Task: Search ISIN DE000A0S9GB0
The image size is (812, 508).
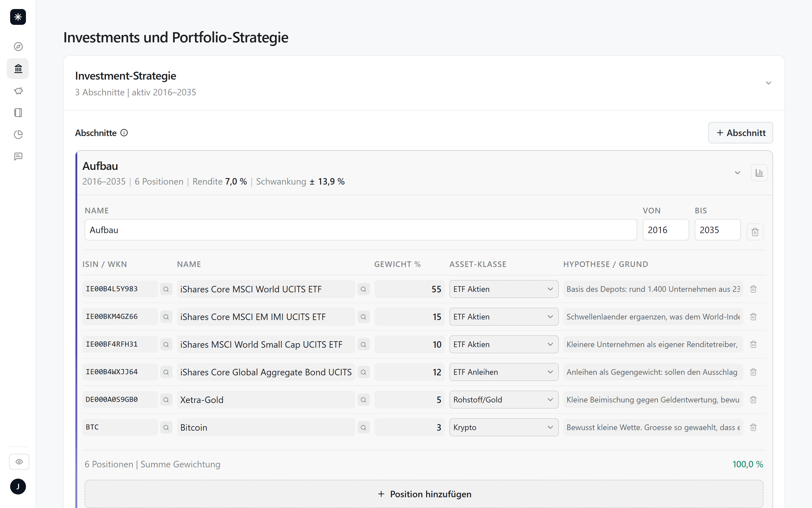Action: tap(166, 400)
